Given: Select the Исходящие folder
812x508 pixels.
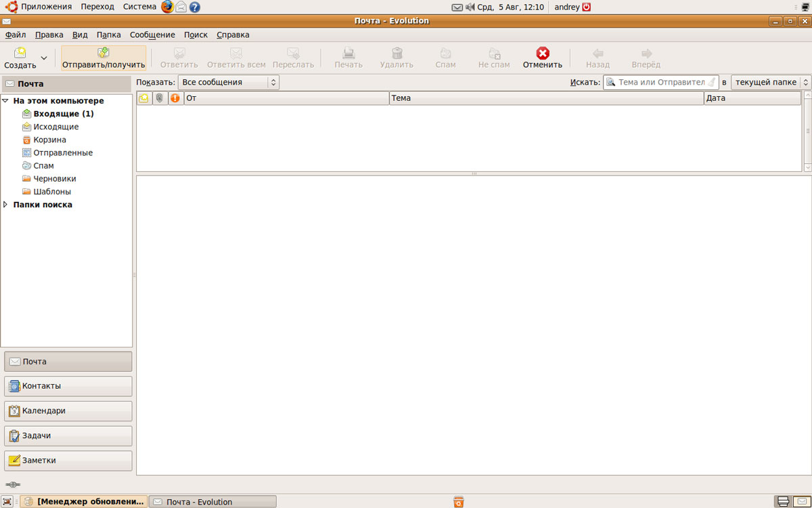Looking at the screenshot, I should [x=56, y=127].
